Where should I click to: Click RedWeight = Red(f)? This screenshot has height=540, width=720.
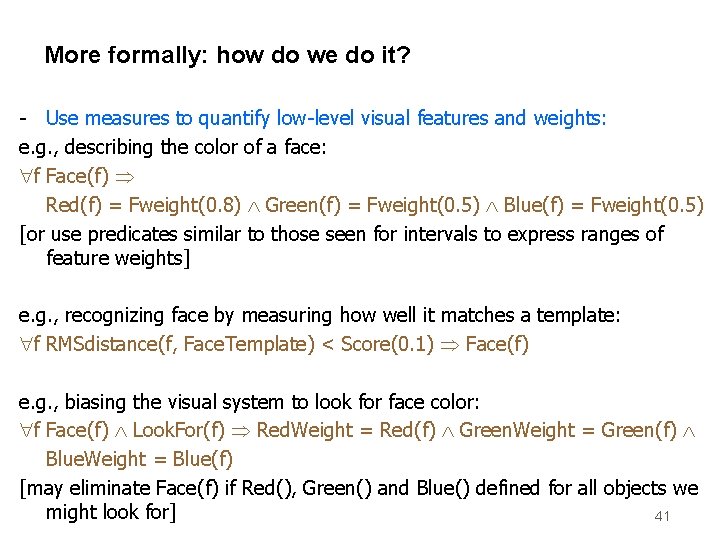pos(346,431)
